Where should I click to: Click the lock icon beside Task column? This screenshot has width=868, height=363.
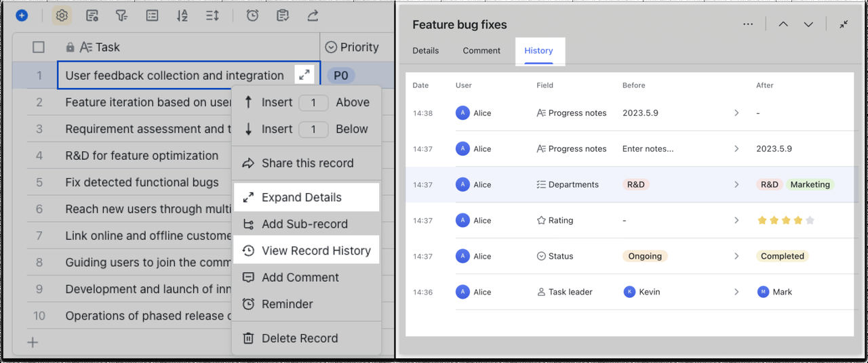(x=70, y=47)
